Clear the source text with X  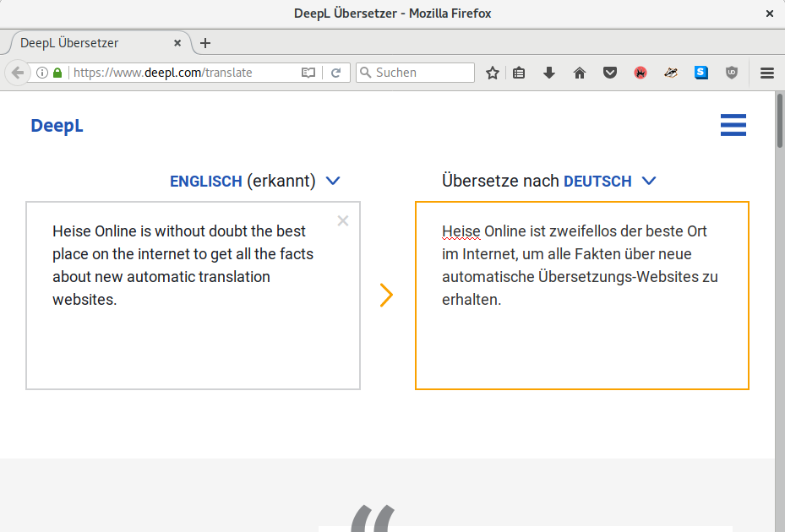click(x=343, y=220)
